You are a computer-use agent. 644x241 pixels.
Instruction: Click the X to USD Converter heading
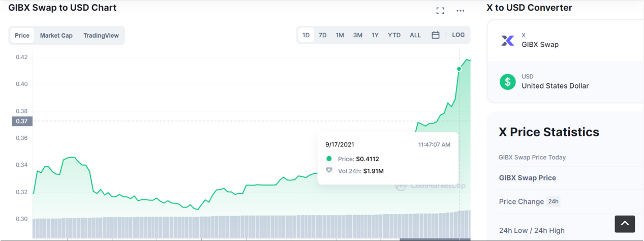(x=530, y=8)
